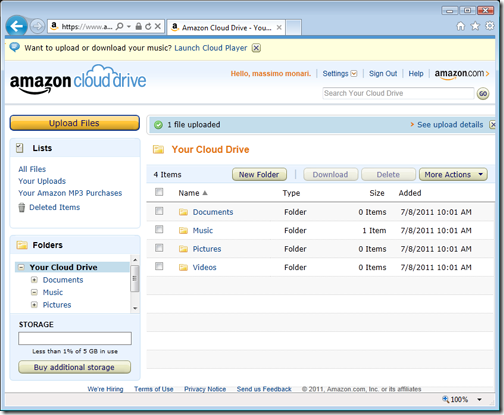This screenshot has width=504, height=415.
Task: Expand the Documents node in folder tree
Action: pos(34,280)
